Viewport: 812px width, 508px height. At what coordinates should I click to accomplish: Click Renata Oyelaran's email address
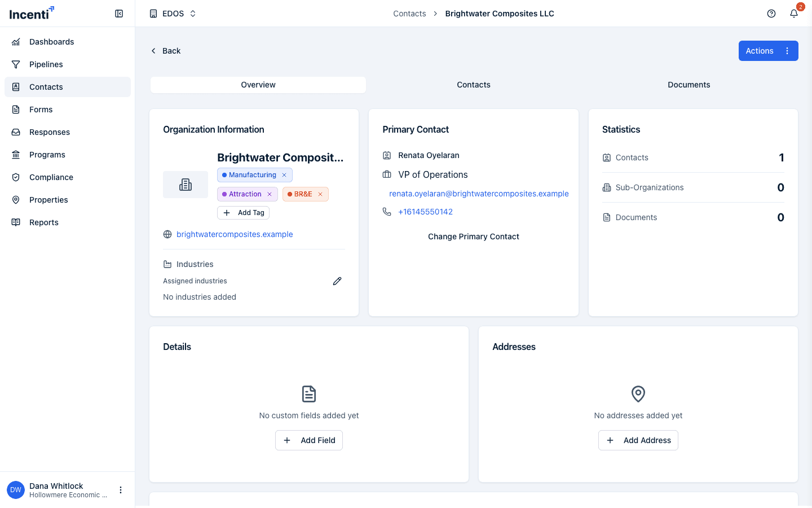point(479,194)
